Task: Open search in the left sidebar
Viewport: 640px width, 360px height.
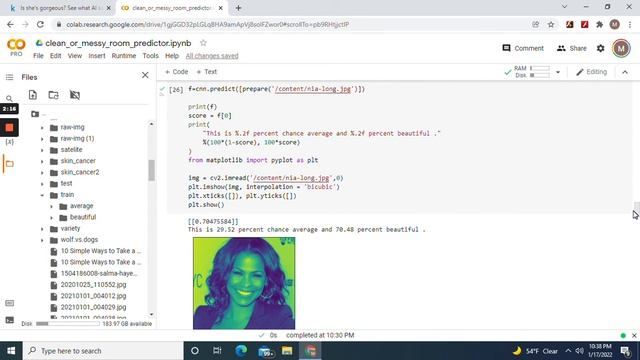Action: pos(9,98)
